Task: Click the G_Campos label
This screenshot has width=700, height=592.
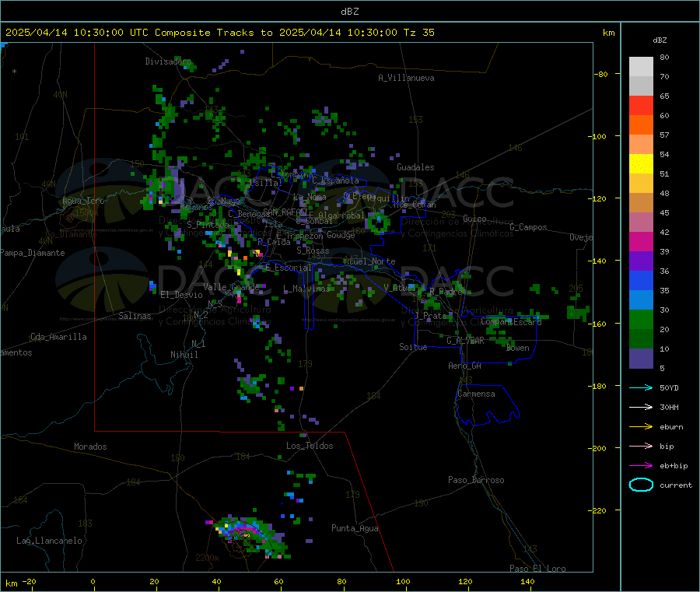Action: (528, 227)
